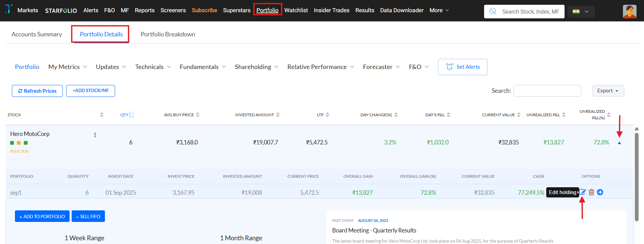Click the Subscribe link in navbar
The width and height of the screenshot is (644, 244).
coord(204,10)
